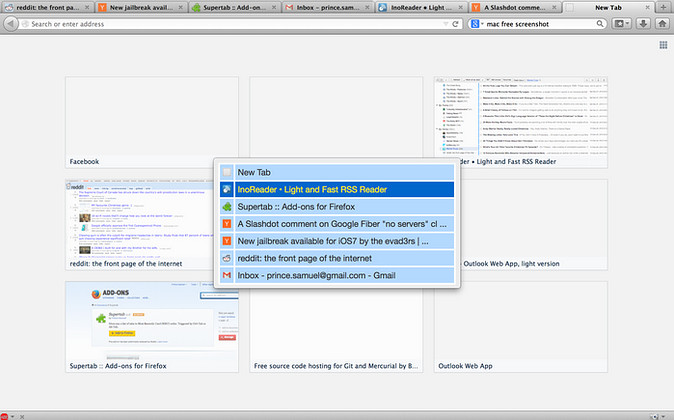Click the green puzzle Supertab icon in list
This screenshot has width=674, height=420.
click(x=227, y=207)
